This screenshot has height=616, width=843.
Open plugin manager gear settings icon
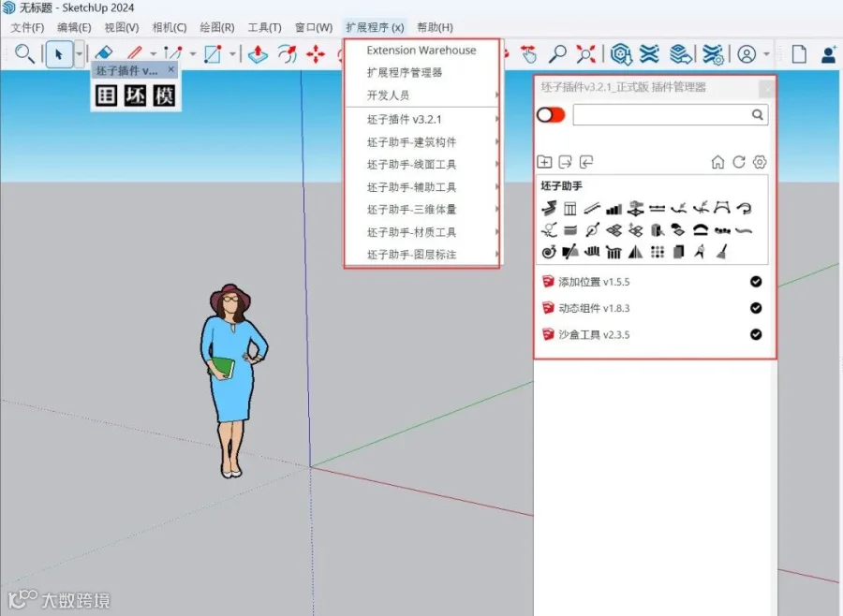pyautogui.click(x=760, y=162)
